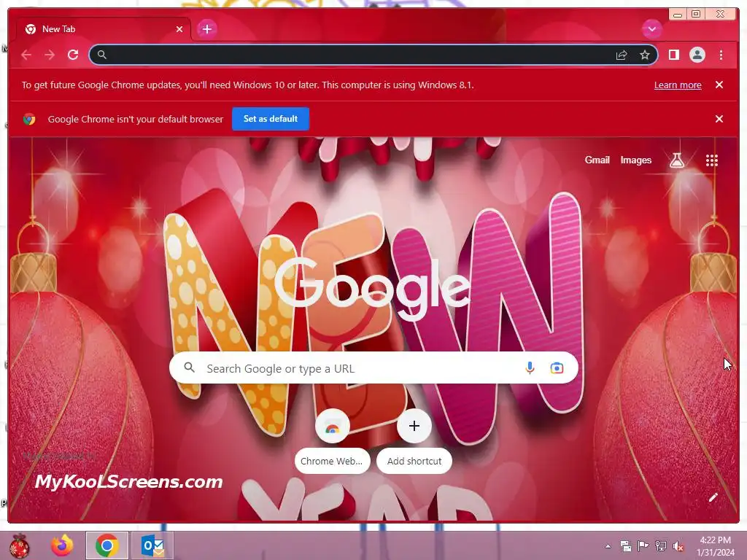Click the magnifier icon in search box
Screen dimensions: 747x560
coord(189,367)
